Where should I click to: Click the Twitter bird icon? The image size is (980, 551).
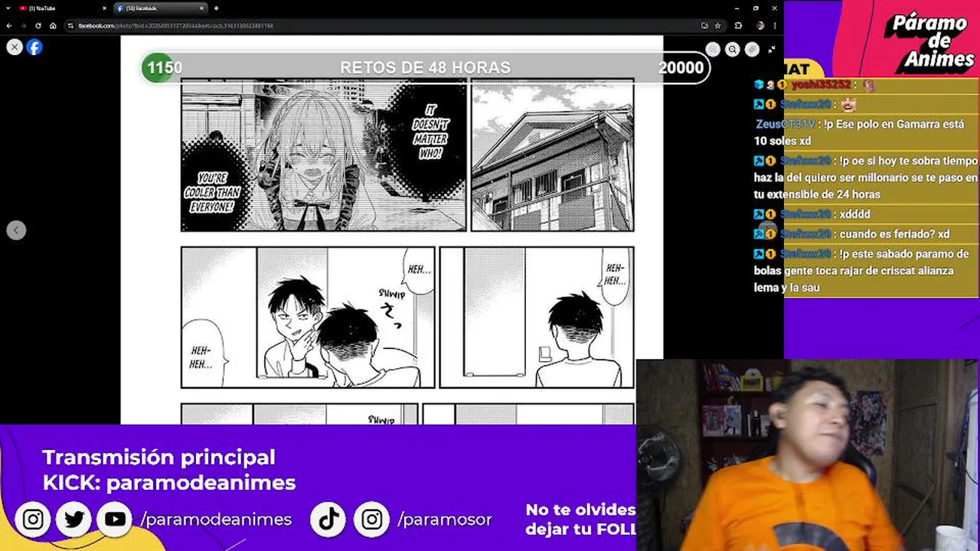74,520
